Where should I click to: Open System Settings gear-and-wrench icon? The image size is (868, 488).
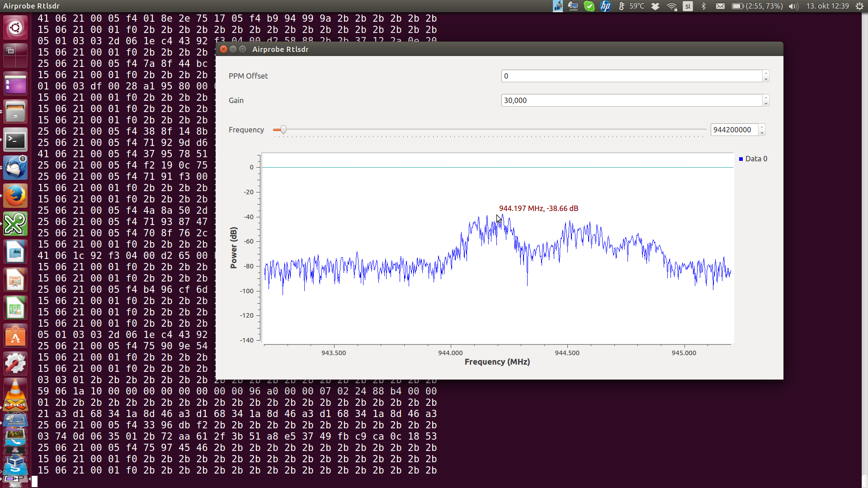click(15, 364)
